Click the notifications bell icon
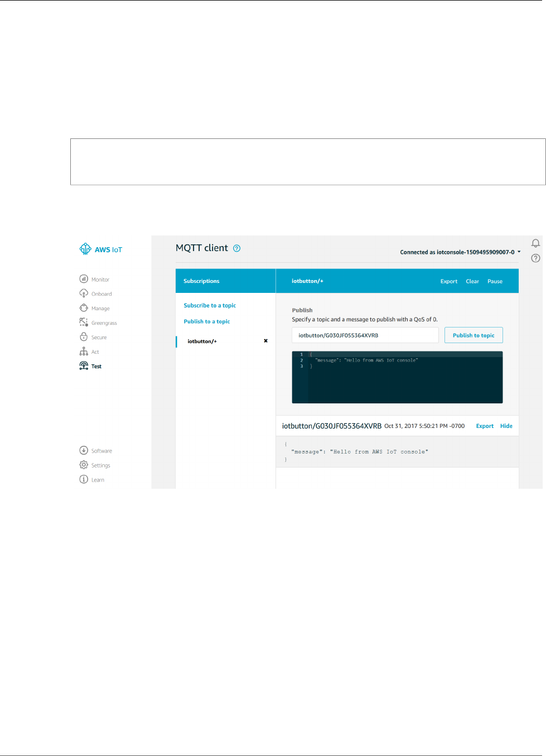 (x=535, y=243)
